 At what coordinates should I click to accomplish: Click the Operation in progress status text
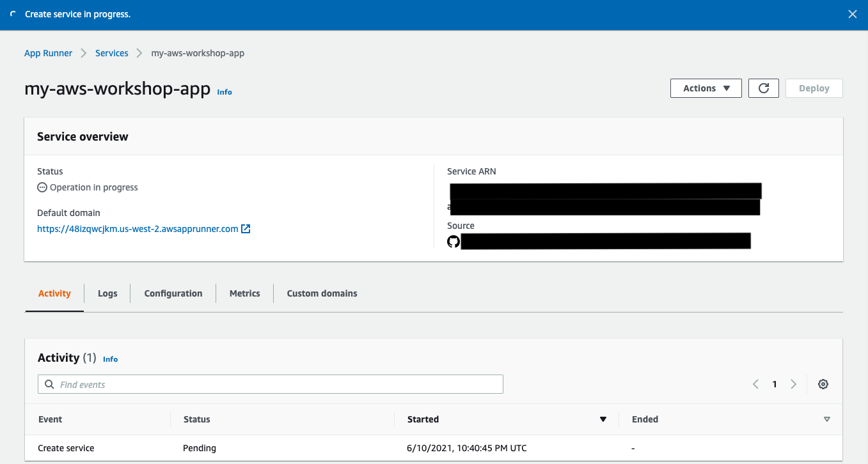point(94,187)
